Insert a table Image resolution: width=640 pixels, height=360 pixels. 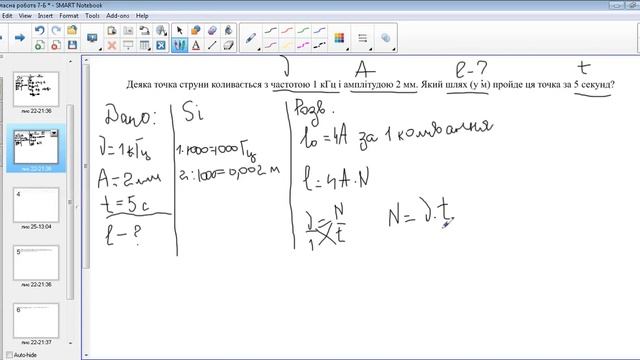pos(144,45)
